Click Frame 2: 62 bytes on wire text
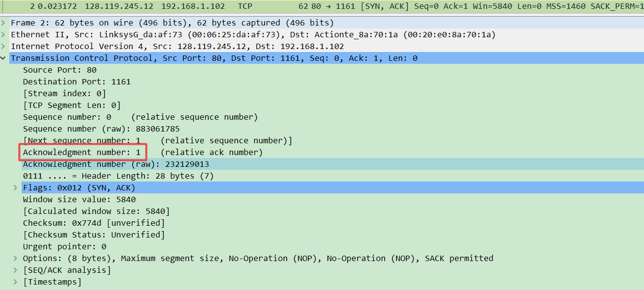This screenshot has width=644, height=290. click(x=173, y=23)
